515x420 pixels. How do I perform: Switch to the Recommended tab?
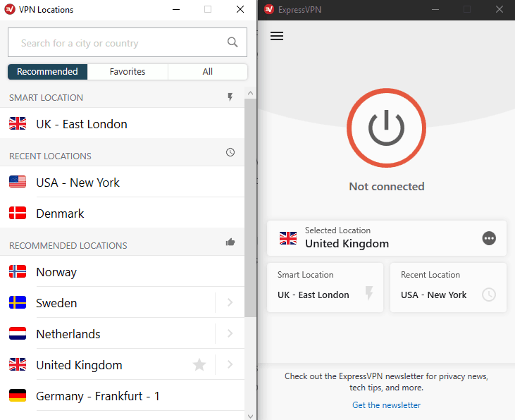pyautogui.click(x=48, y=72)
